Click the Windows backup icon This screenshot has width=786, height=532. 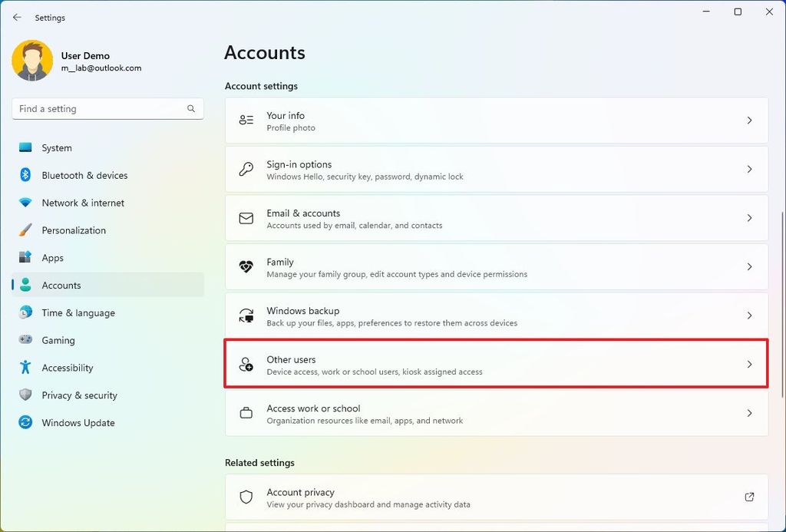coord(246,316)
